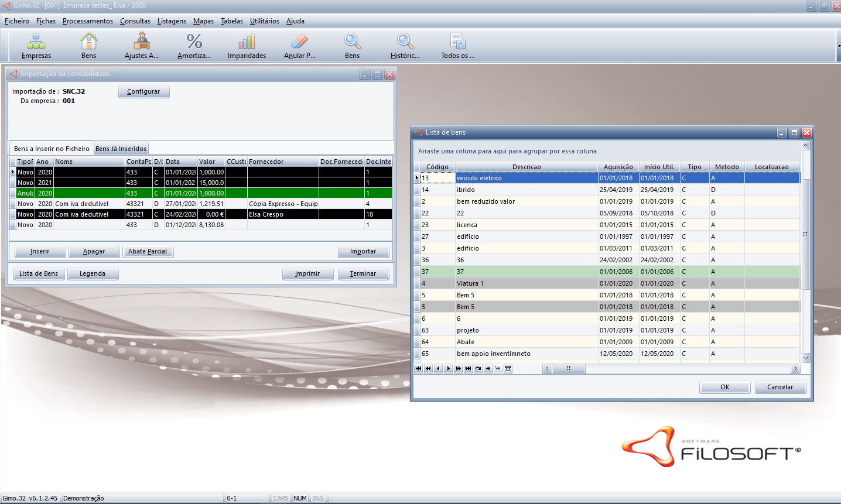
Task: Click the house-shaped Bens toolbar icon
Action: tap(88, 46)
